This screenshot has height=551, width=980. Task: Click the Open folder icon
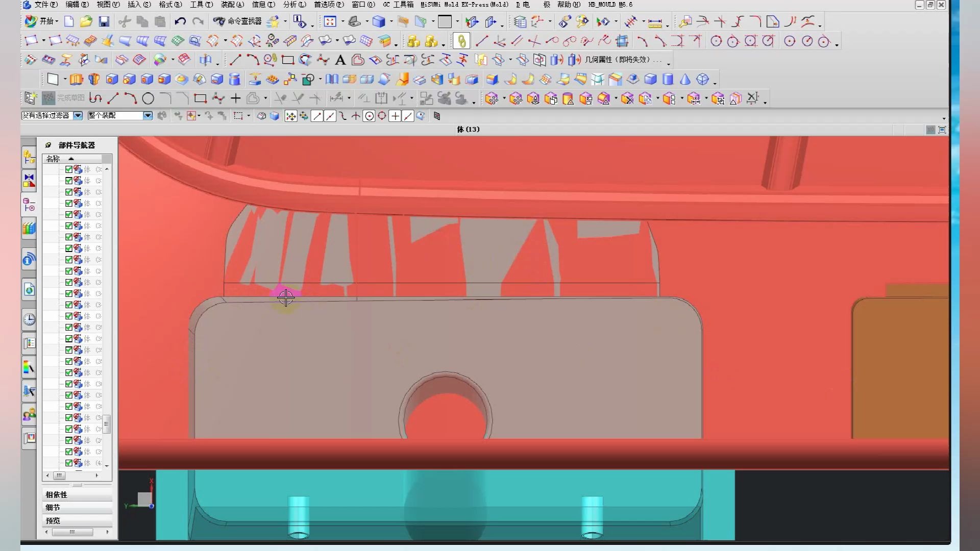(86, 21)
